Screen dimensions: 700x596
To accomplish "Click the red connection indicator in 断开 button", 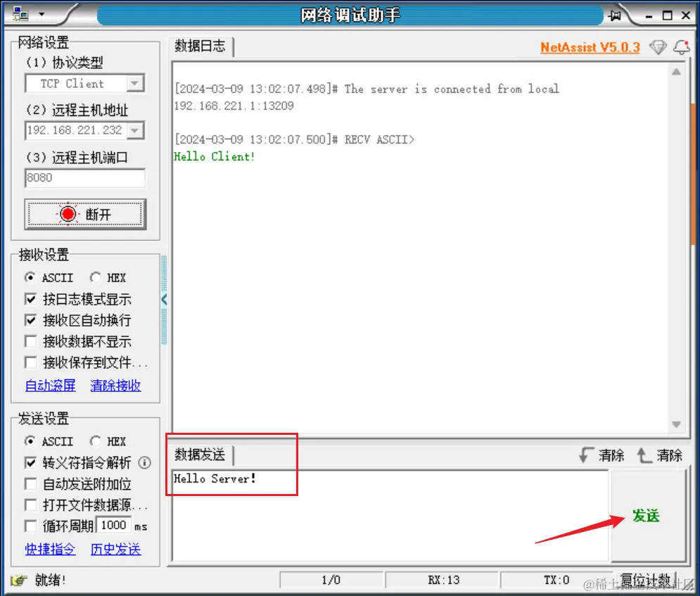I will (68, 215).
